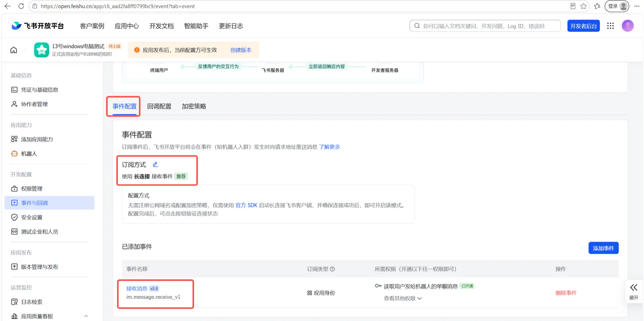The width and height of the screenshot is (644, 321).
Task: Switch to the 事件配置 tab
Action: tap(124, 106)
